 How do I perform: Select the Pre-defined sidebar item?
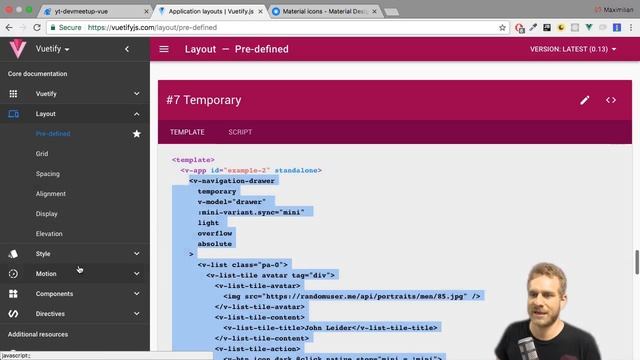(53, 133)
